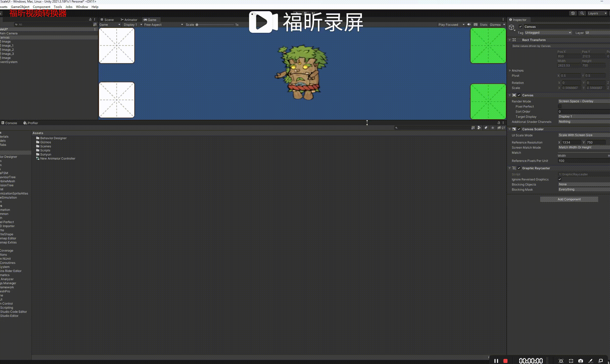Screen dimensions: 610x364
Task: Toggle Graphic Raycaster enabled checkbox
Action: 519,168
